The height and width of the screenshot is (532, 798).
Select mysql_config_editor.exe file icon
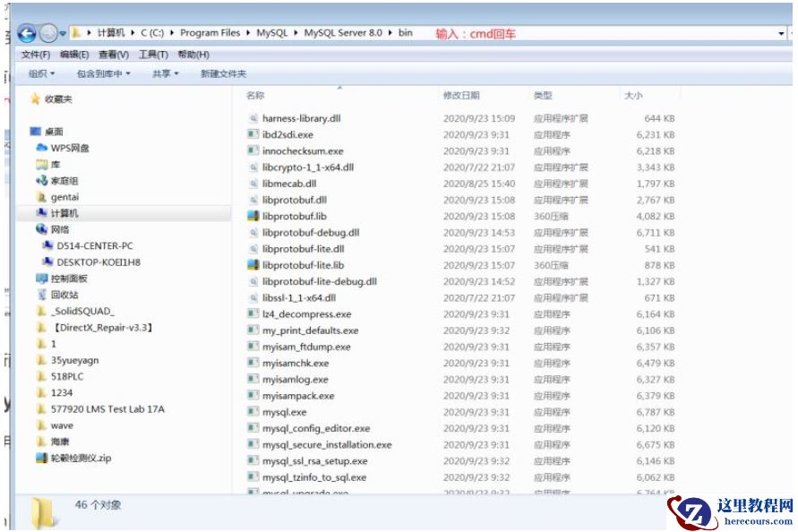coord(253,428)
